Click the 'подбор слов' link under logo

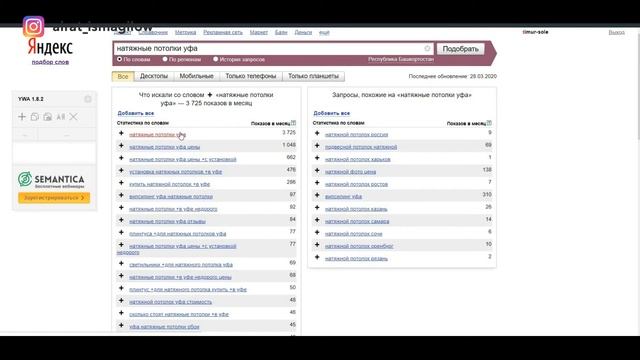point(50,62)
